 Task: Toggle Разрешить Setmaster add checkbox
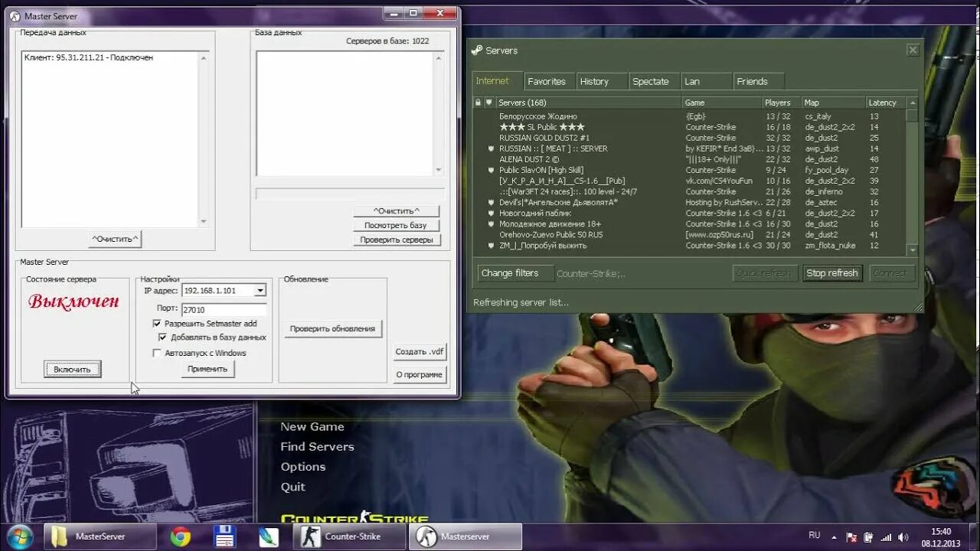158,324
